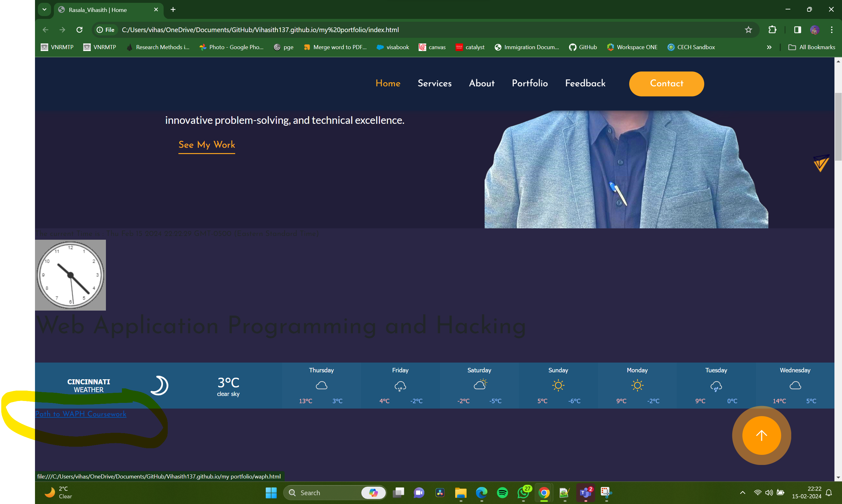Viewport: 842px width, 504px height.
Task: Expand the tab search chevron
Action: click(44, 9)
